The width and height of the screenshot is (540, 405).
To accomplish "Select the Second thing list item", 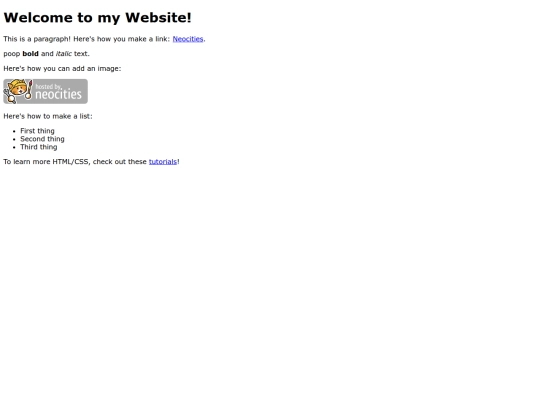I will point(42,139).
